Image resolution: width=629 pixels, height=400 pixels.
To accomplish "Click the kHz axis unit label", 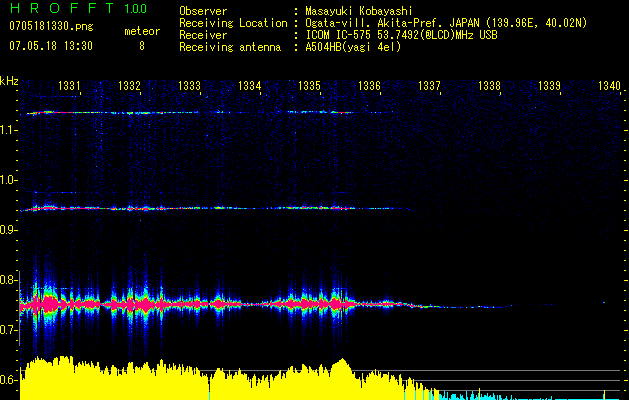I will 9,81.
